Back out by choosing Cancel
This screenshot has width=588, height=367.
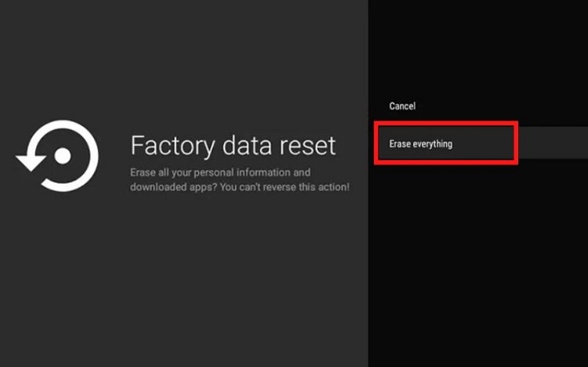coord(402,106)
